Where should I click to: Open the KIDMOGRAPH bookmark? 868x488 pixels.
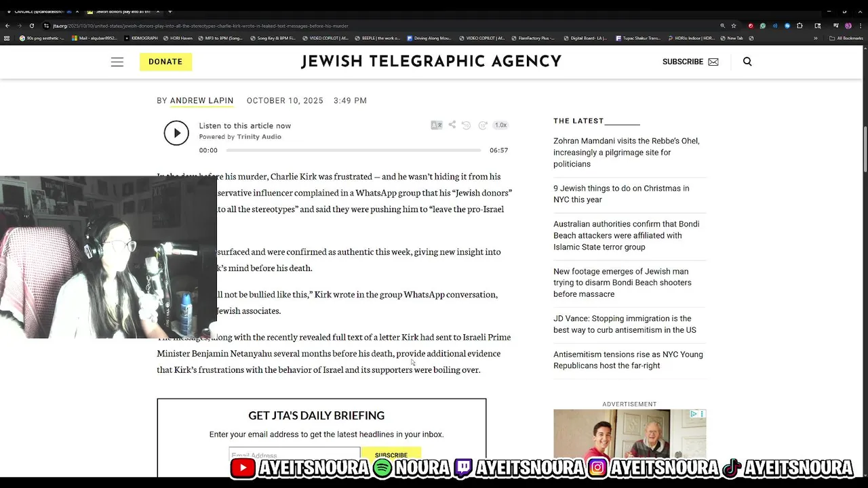(x=140, y=38)
